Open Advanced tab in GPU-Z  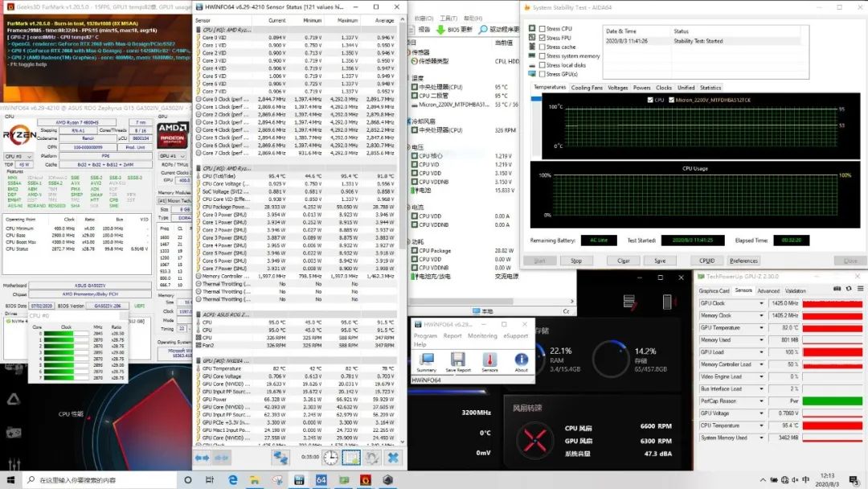768,290
